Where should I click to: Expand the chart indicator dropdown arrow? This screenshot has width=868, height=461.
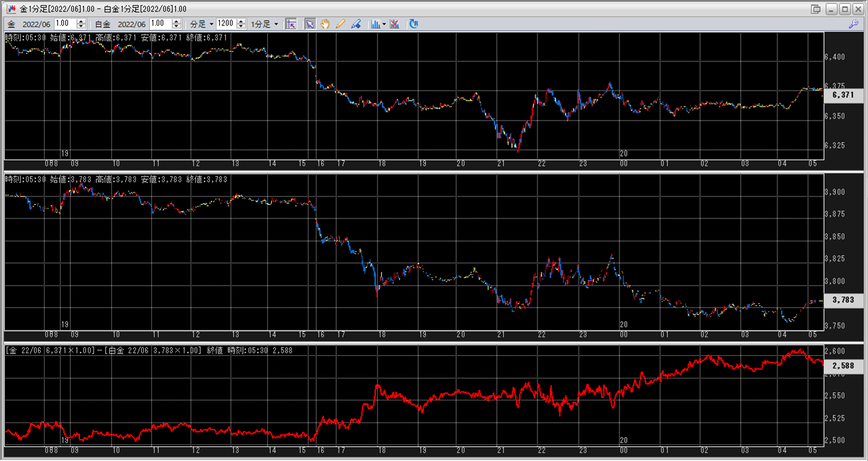(x=384, y=24)
